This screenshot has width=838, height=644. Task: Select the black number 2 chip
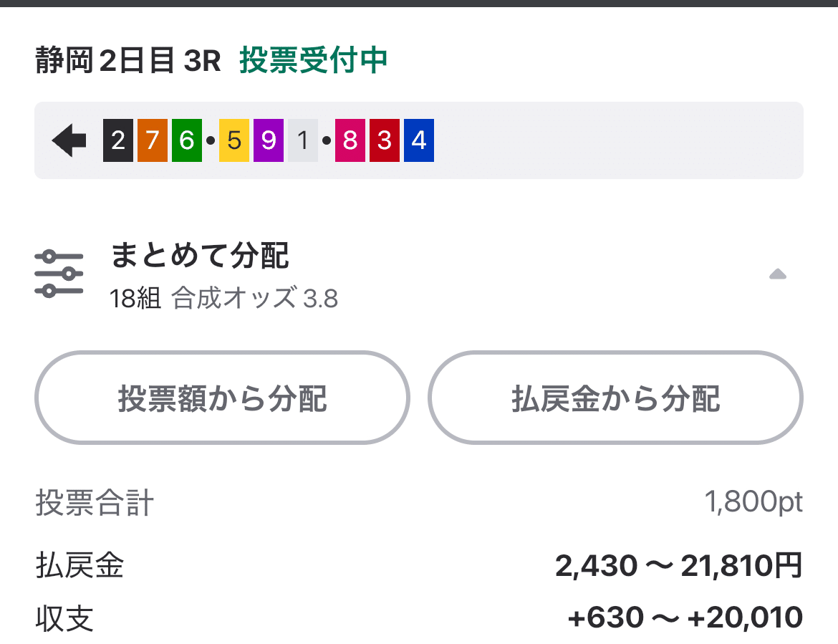[x=117, y=140]
